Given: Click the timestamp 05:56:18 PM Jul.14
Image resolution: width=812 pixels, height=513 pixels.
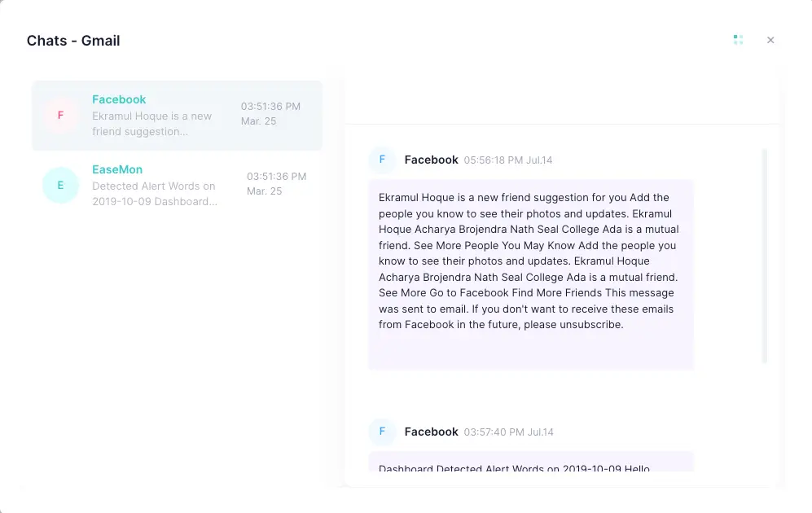Looking at the screenshot, I should (507, 160).
